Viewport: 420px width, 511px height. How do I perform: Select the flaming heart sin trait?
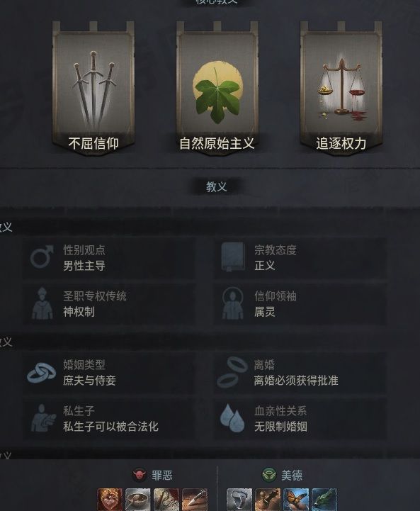(110, 500)
